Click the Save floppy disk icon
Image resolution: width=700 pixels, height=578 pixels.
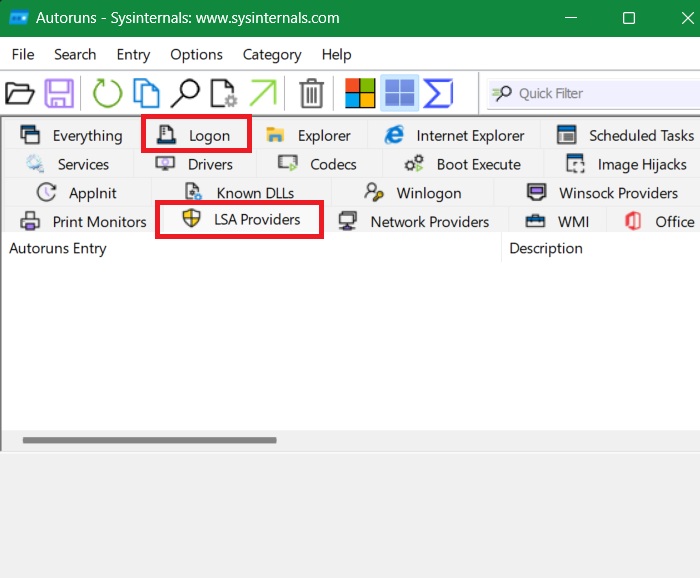[x=59, y=93]
